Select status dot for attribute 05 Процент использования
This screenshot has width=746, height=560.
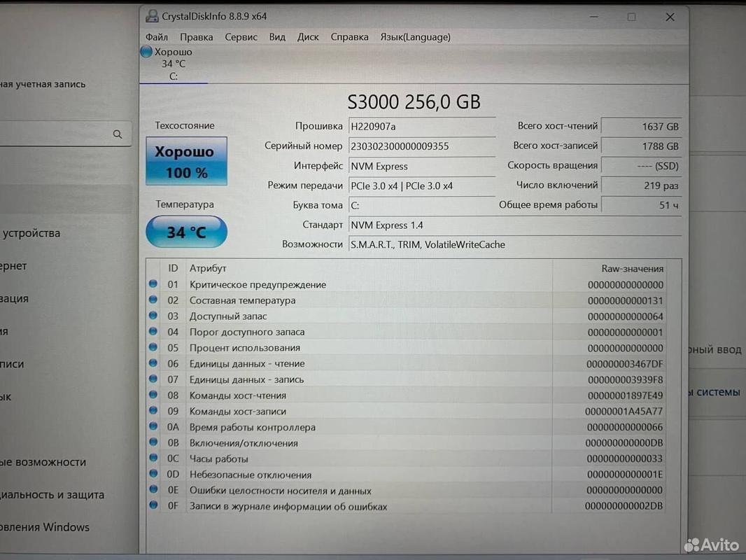153,347
